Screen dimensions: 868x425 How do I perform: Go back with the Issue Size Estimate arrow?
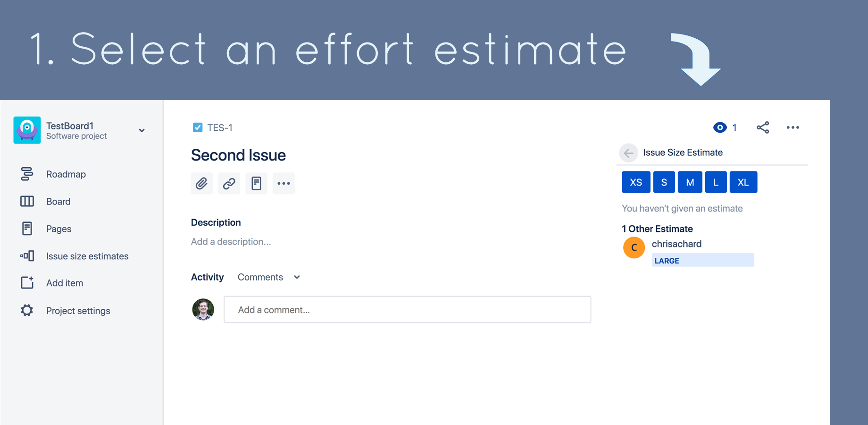click(x=628, y=153)
